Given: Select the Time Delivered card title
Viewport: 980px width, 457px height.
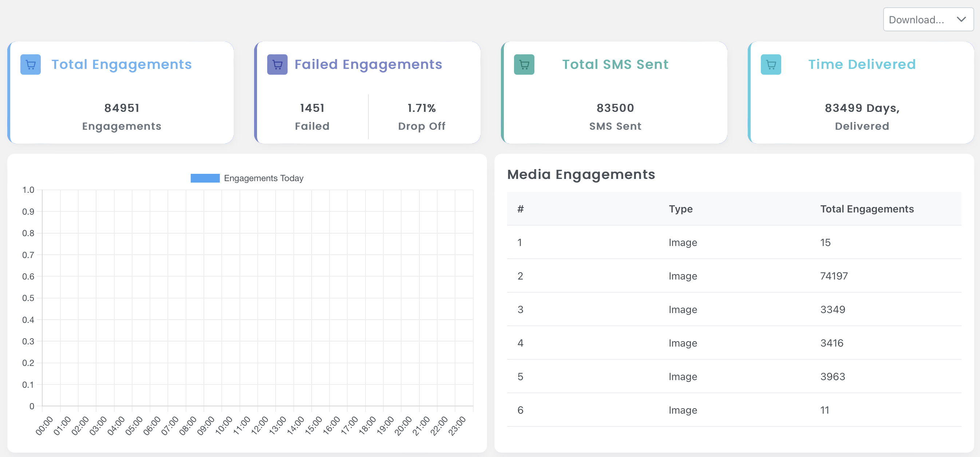Looking at the screenshot, I should [862, 65].
